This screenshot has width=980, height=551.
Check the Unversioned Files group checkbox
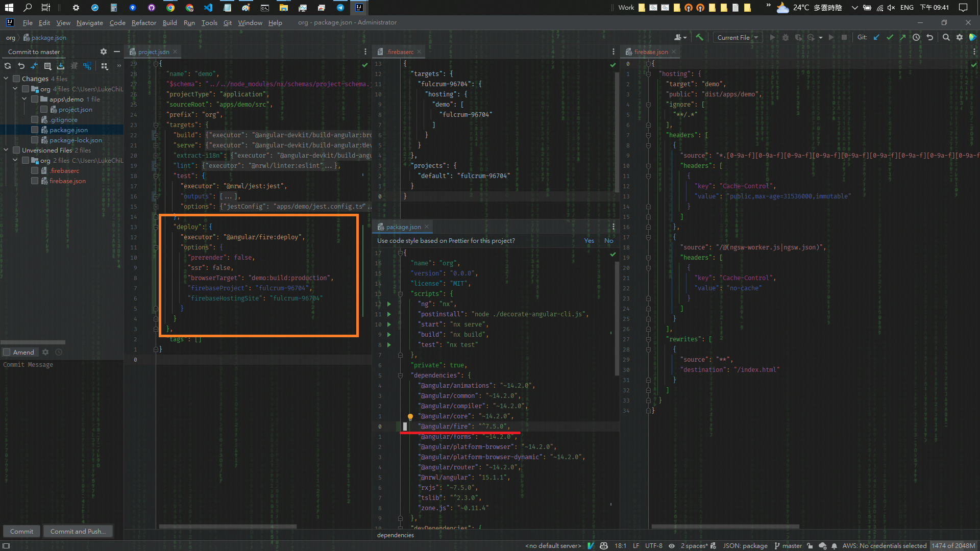pos(16,150)
